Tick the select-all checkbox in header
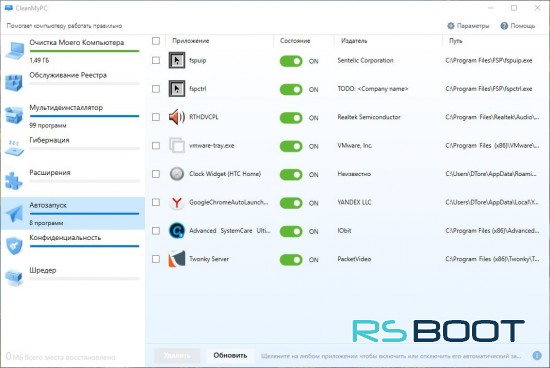 coord(156,41)
